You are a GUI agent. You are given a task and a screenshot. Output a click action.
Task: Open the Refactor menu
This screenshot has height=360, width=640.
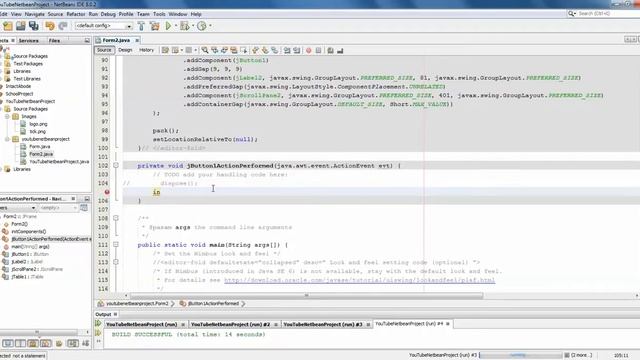(76, 14)
